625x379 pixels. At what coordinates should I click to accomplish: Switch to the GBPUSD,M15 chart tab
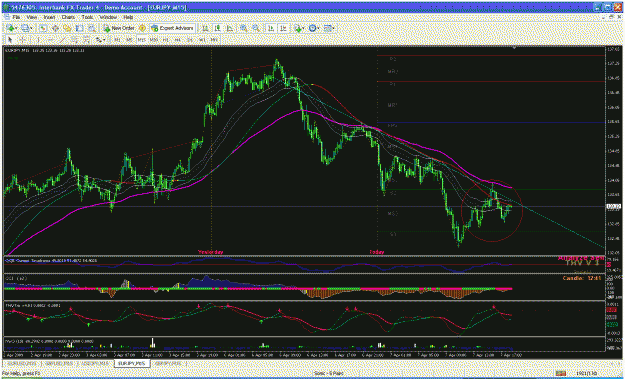coord(58,363)
